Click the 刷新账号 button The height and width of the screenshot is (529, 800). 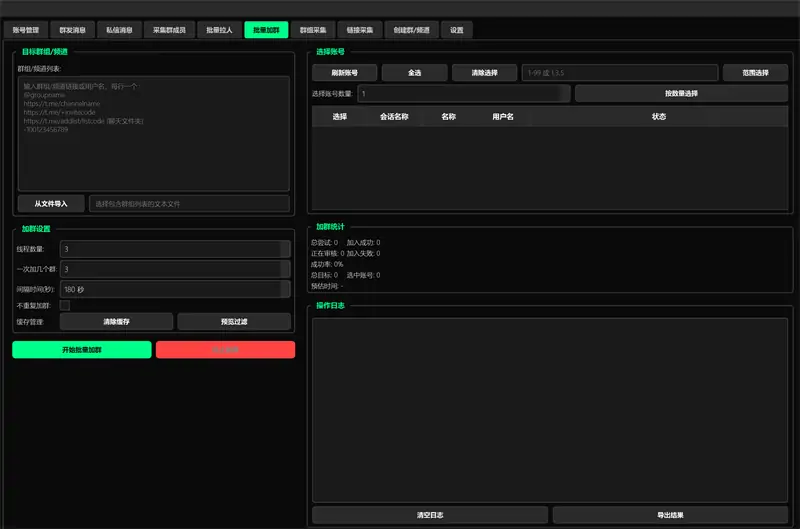[344, 73]
